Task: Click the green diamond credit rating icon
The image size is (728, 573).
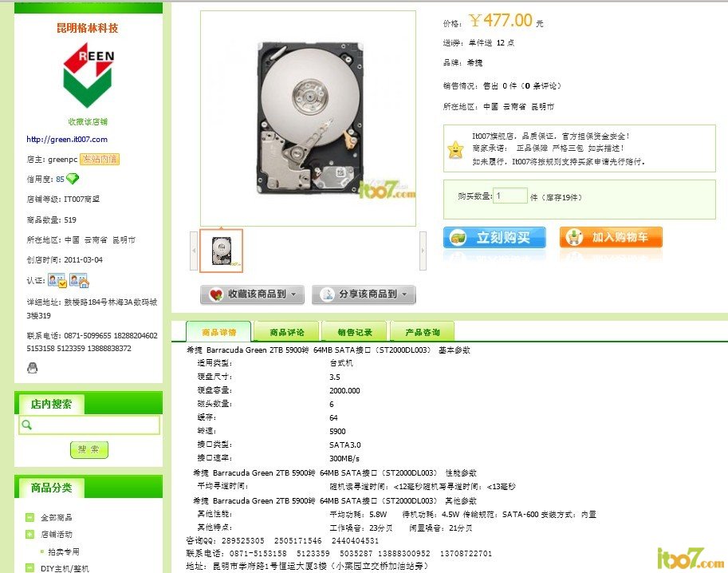Action: (x=73, y=179)
